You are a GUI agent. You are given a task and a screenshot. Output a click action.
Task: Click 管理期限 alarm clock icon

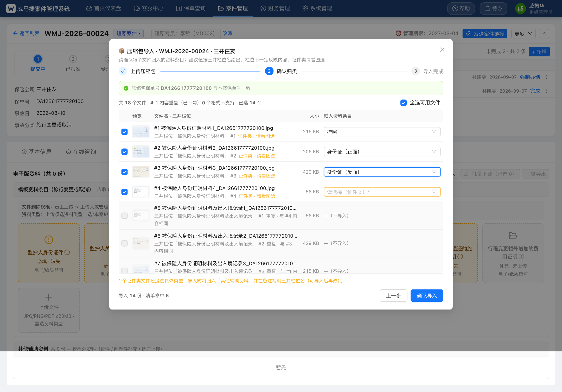(398, 33)
